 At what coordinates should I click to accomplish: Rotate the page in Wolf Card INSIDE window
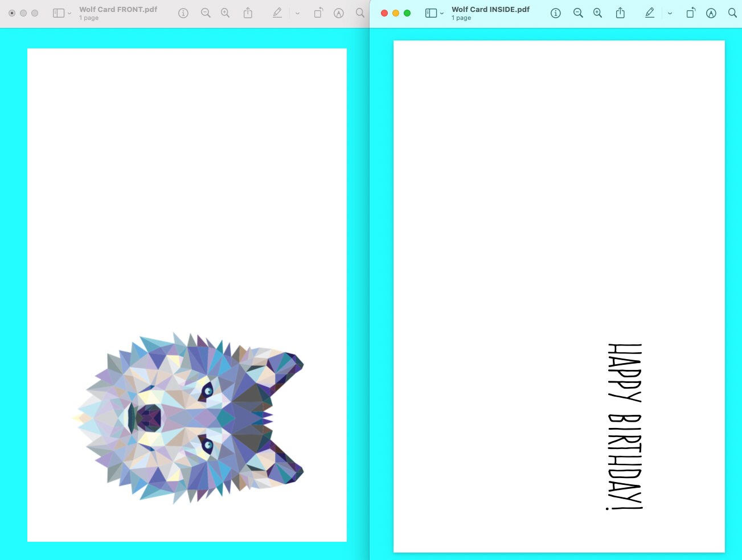coord(690,13)
